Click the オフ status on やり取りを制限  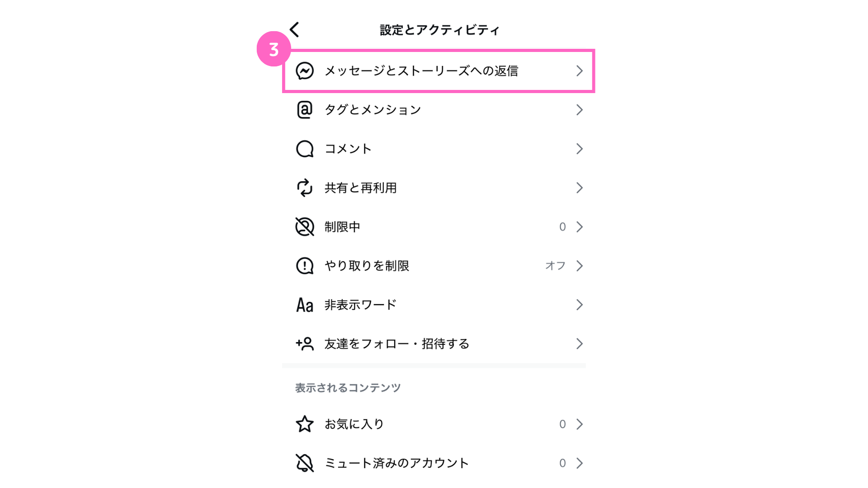click(555, 266)
